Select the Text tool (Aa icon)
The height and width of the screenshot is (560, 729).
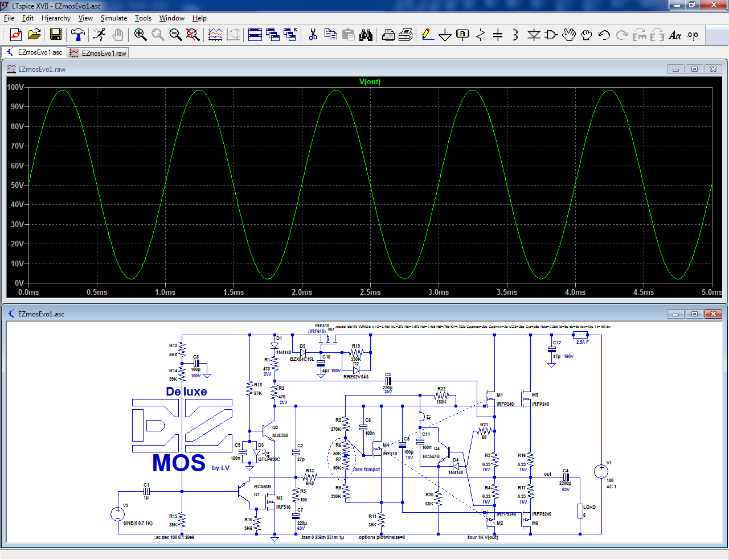(x=675, y=35)
